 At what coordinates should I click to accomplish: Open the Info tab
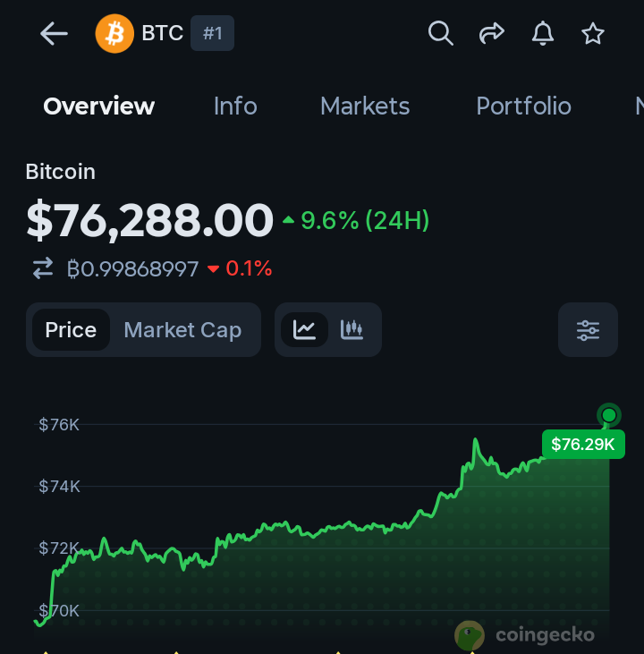click(x=235, y=106)
